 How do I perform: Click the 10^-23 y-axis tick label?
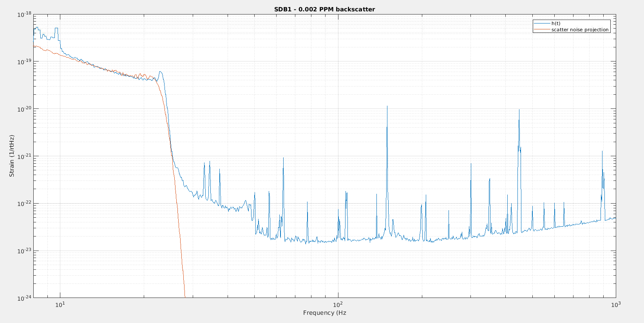(24, 251)
